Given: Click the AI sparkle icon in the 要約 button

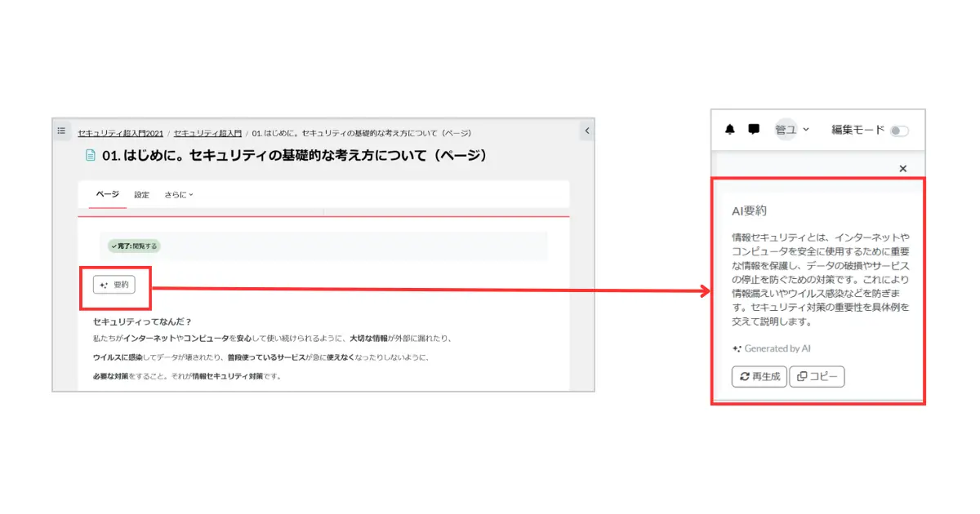Looking at the screenshot, I should pos(102,286).
